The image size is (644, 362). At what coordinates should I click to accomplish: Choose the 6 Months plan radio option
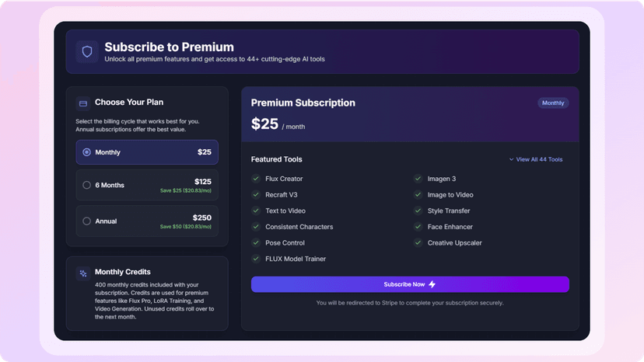[x=86, y=185]
